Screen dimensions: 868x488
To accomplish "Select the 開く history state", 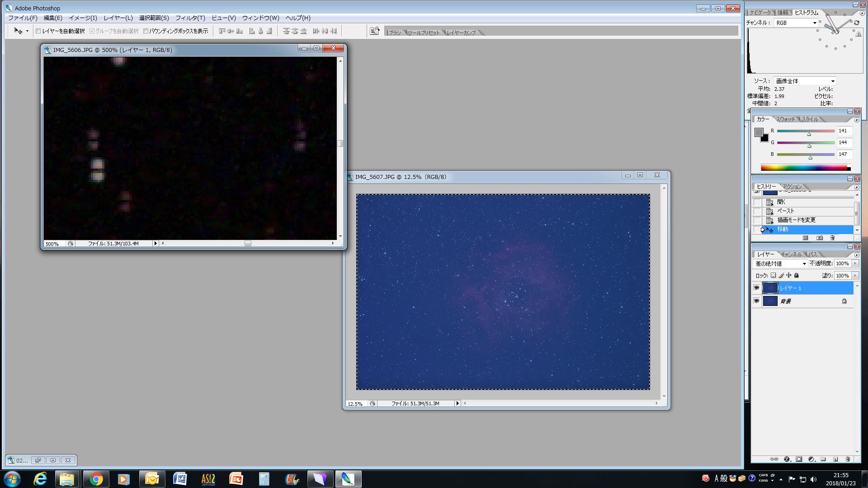I will coord(808,202).
